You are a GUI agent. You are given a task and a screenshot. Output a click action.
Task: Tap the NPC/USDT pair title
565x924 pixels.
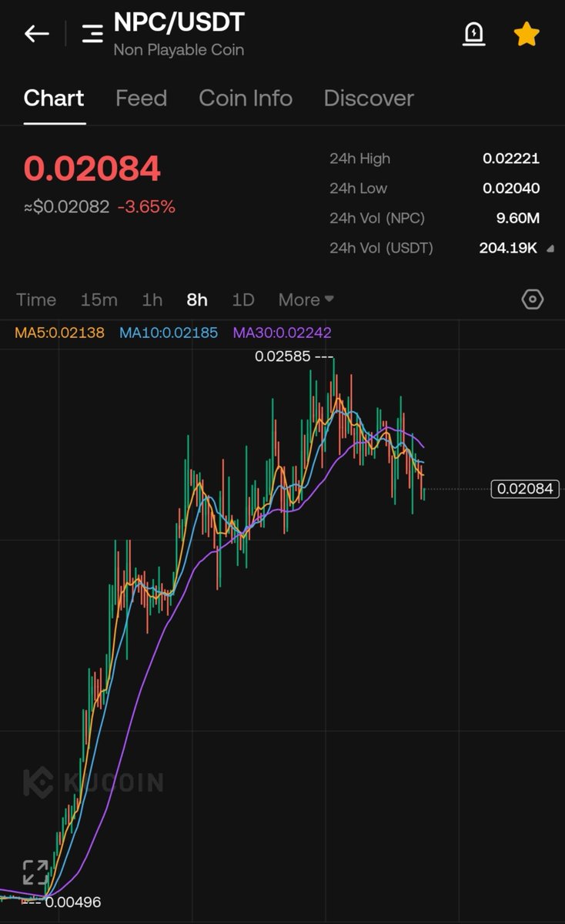coord(179,22)
